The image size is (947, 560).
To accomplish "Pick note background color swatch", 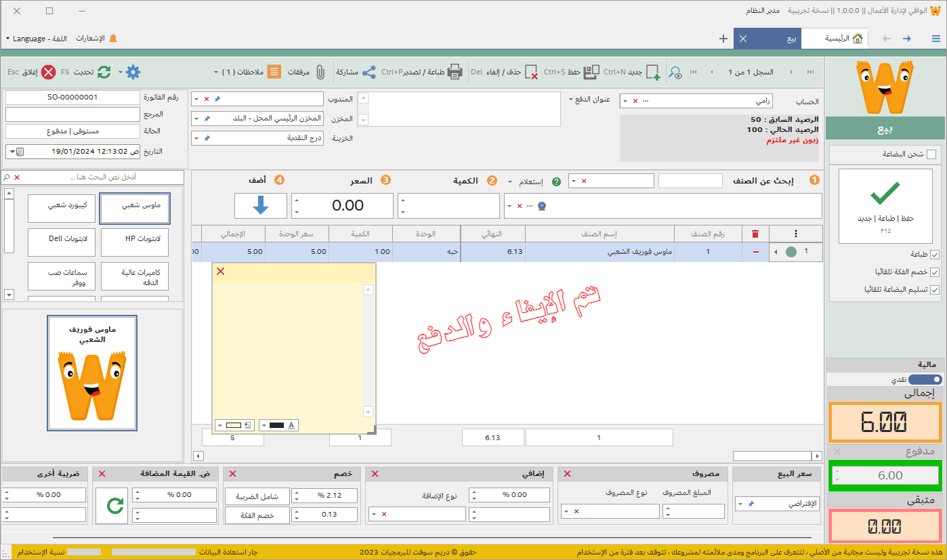I will coord(234,425).
